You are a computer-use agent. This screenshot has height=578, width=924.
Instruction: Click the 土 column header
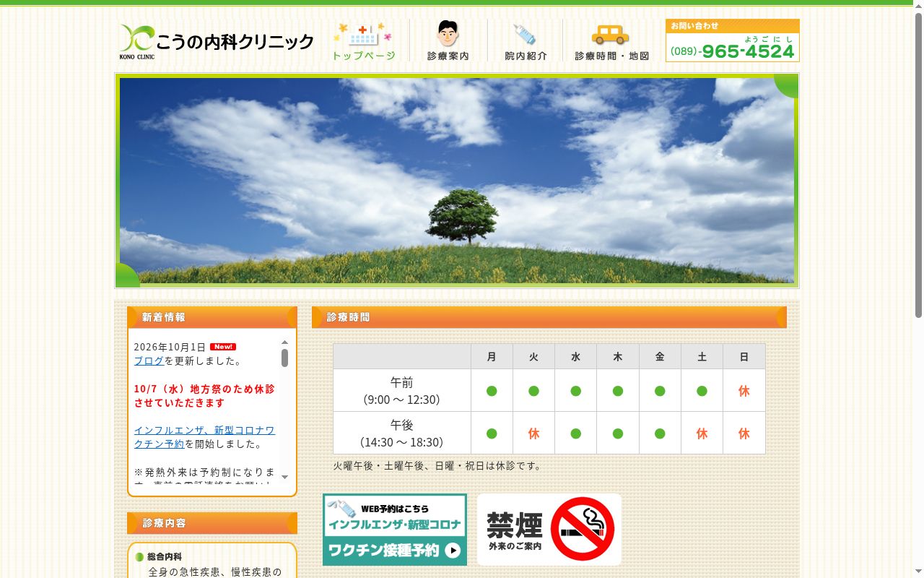702,357
